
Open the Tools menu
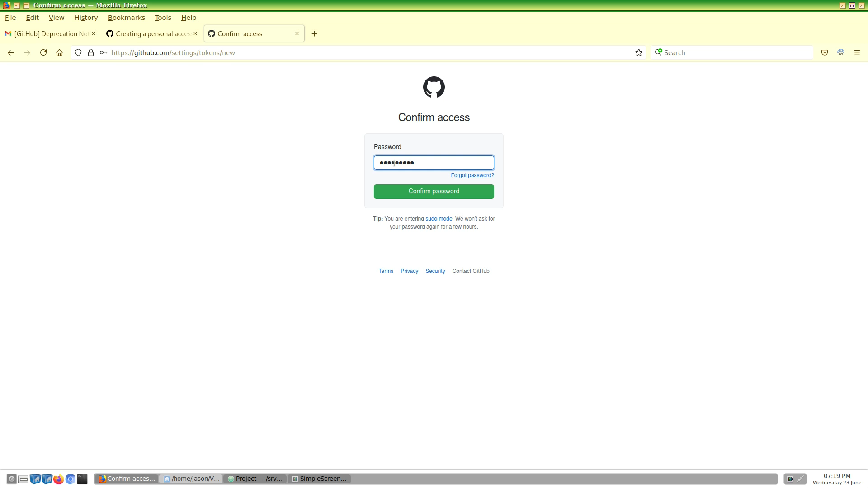click(163, 18)
